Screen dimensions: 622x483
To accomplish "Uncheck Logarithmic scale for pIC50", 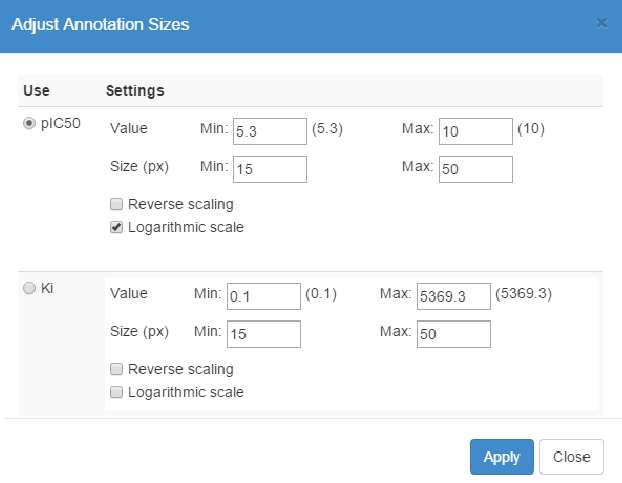I will point(116,227).
